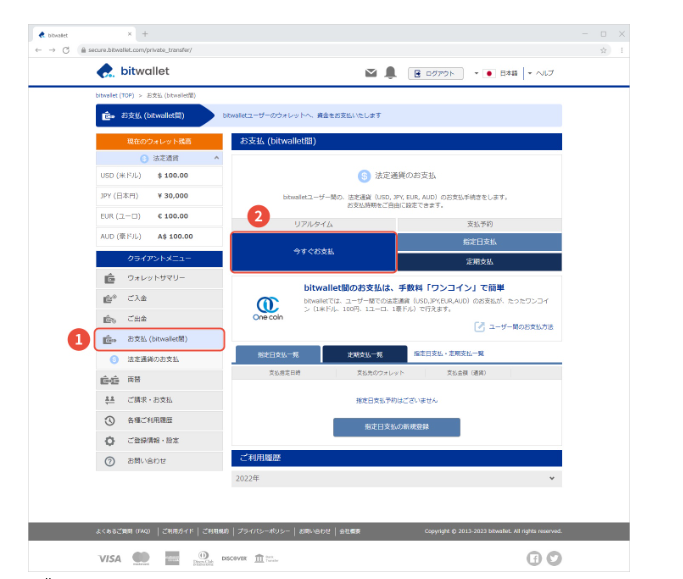The image size is (683, 579).
Task: Switch to the 定期支払一覧 tab
Action: 364,353
